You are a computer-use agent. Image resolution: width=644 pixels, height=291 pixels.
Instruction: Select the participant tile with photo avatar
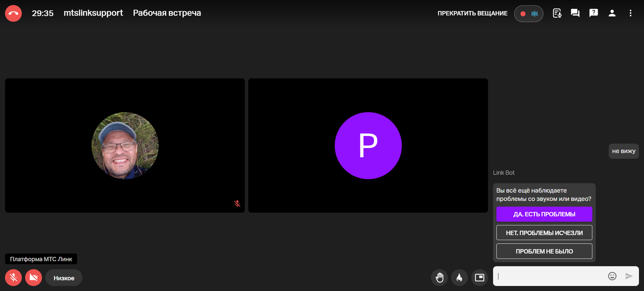(x=125, y=145)
